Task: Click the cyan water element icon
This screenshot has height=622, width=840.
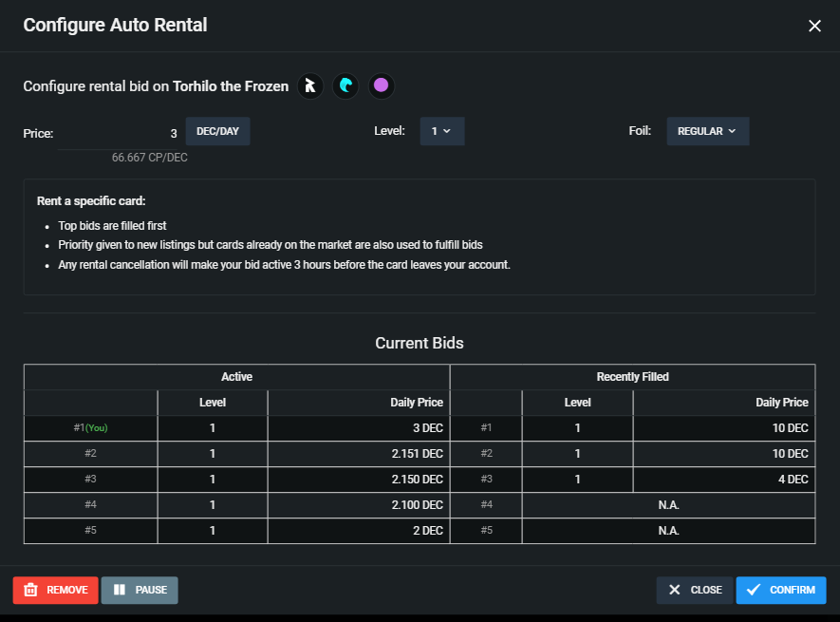Action: coord(345,85)
